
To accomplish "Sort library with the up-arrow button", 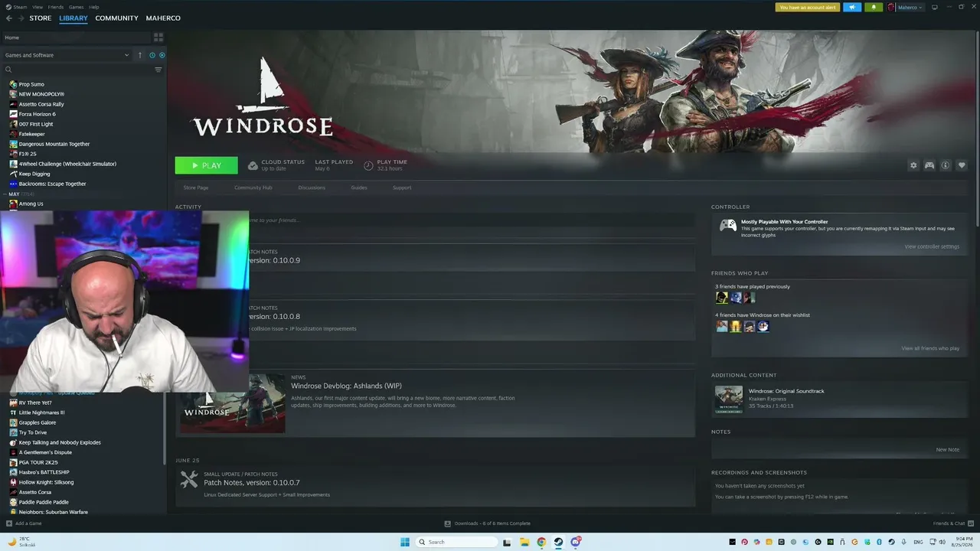I will [140, 55].
